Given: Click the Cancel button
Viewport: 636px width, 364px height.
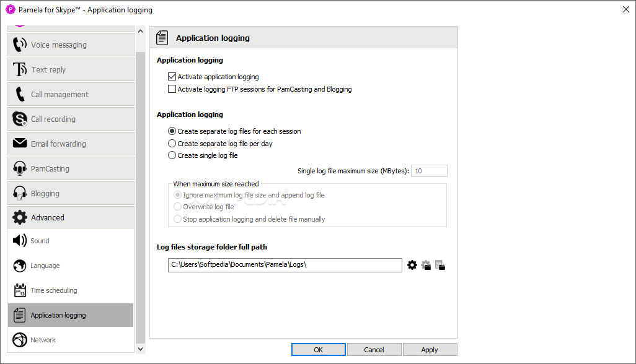Looking at the screenshot, I should pyautogui.click(x=374, y=349).
